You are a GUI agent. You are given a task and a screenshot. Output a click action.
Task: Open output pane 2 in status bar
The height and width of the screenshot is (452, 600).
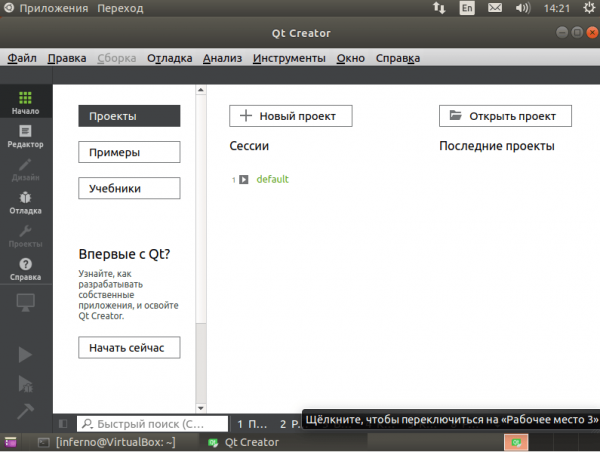click(290, 424)
